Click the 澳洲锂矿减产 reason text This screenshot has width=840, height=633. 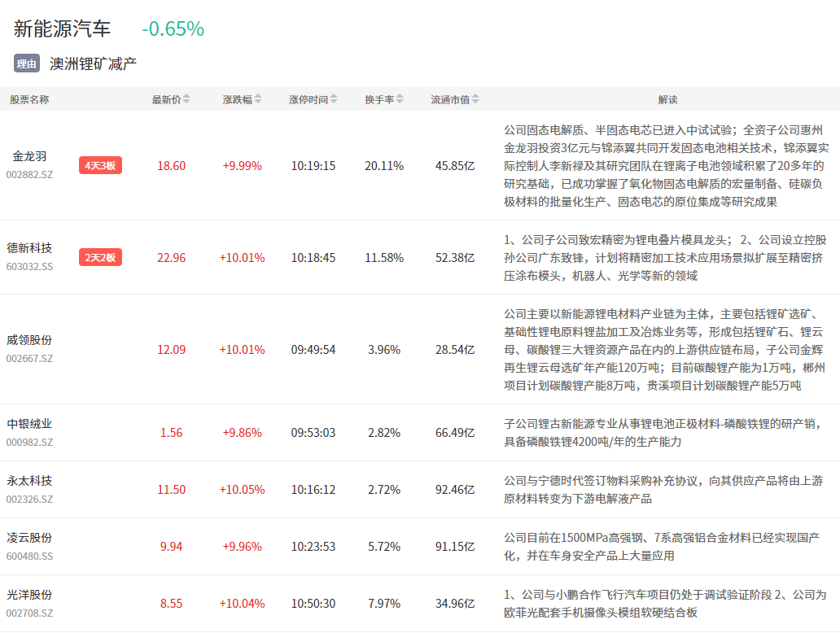point(94,63)
